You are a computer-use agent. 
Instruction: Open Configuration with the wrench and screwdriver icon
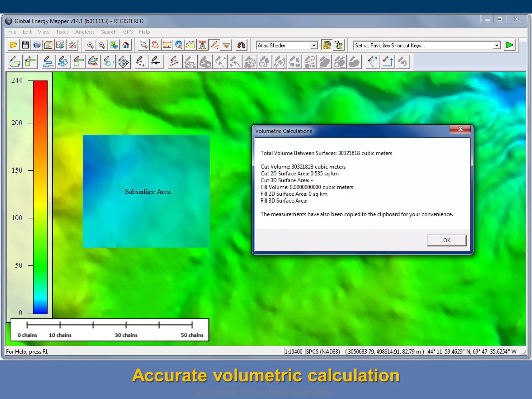pos(72,45)
